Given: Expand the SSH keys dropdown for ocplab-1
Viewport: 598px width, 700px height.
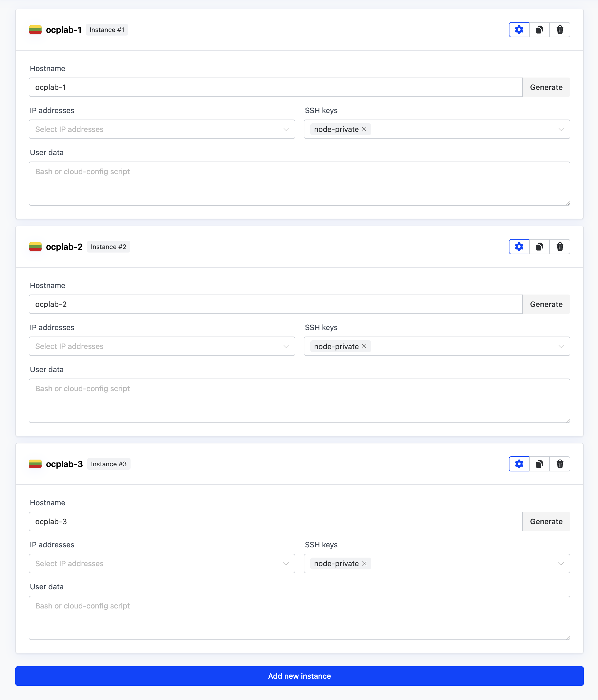Looking at the screenshot, I should coord(561,129).
